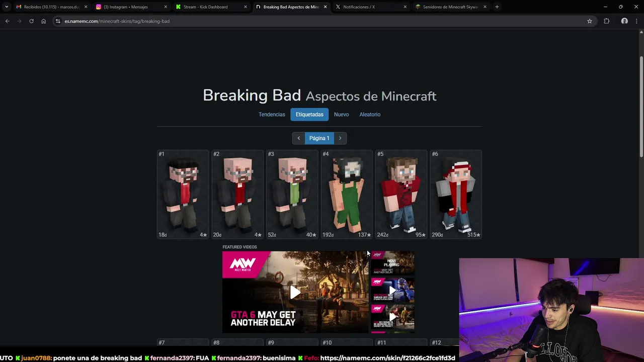Close the Breaking Bad NameMC tab
This screenshot has height=362, width=644.
[325, 7]
